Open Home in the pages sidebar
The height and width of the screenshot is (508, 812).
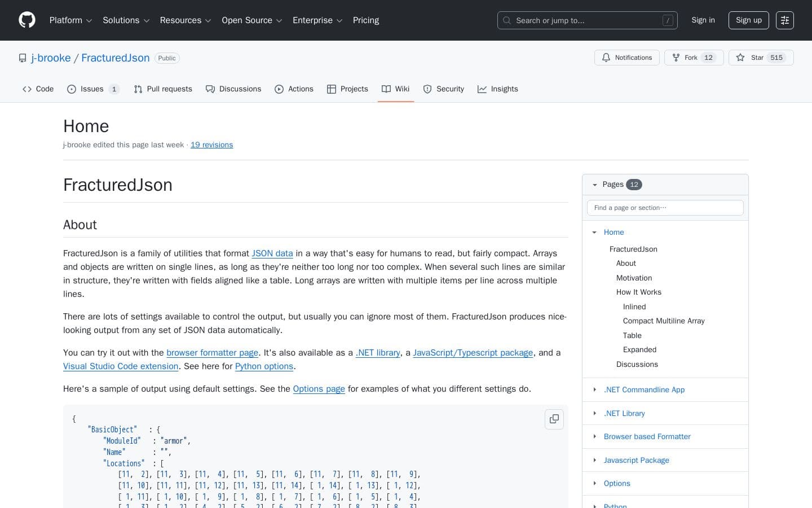click(614, 233)
